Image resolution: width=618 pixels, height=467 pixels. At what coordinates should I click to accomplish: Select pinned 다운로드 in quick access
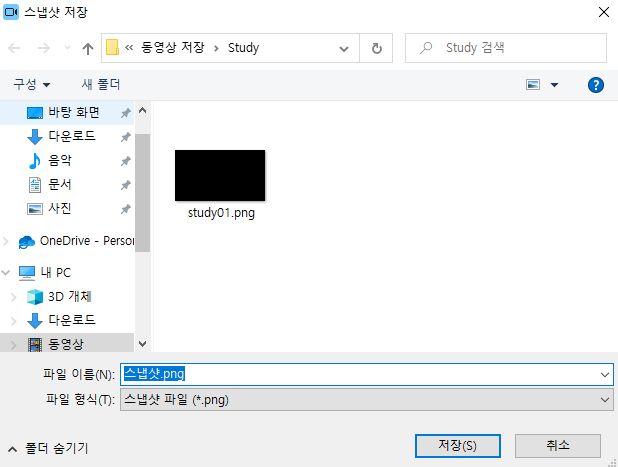[67, 136]
